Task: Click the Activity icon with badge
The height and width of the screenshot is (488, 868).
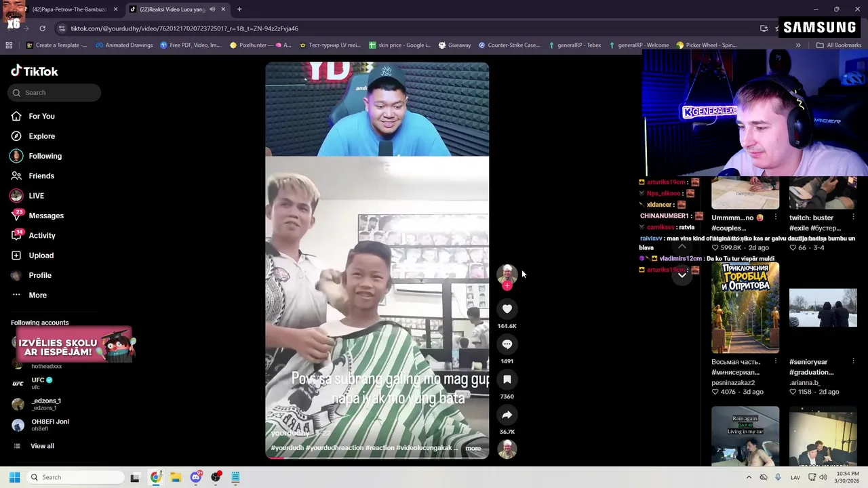Action: click(x=16, y=236)
